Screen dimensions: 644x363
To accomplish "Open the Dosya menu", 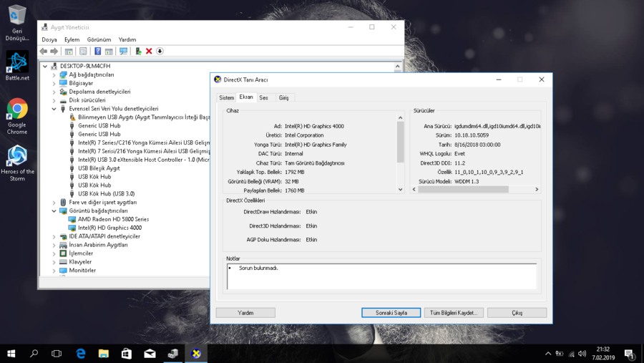I will pyautogui.click(x=49, y=39).
